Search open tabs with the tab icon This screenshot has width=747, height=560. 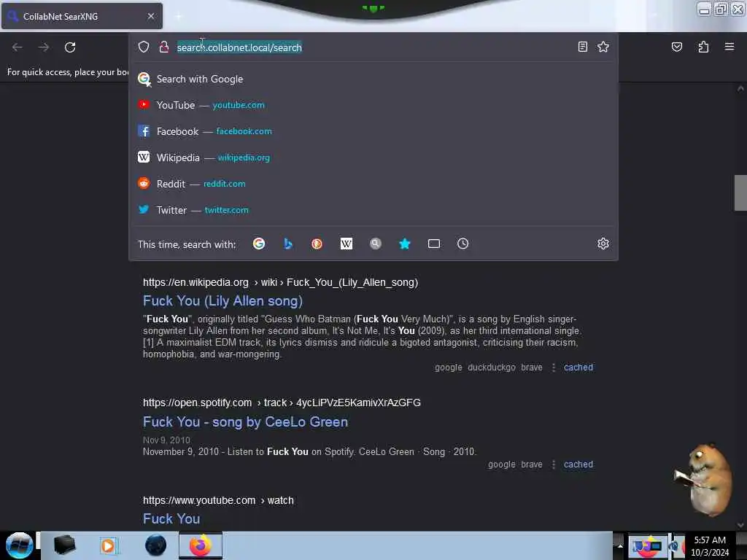434,244
